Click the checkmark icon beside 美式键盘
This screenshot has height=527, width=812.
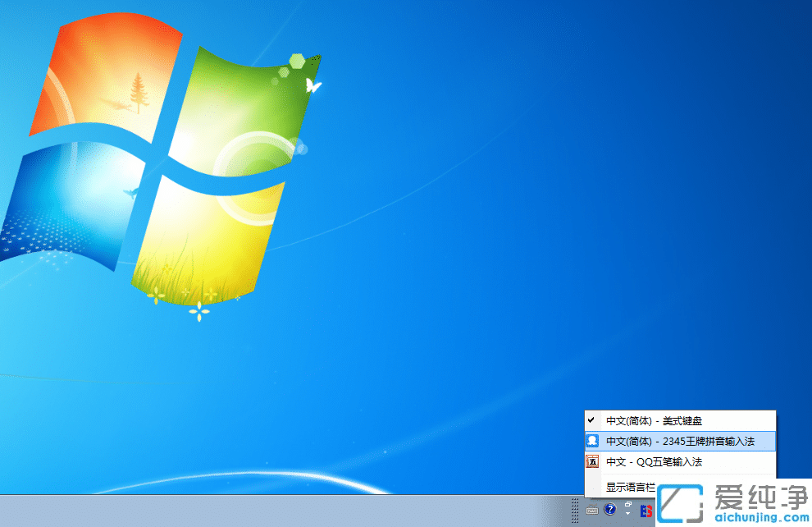pos(592,419)
